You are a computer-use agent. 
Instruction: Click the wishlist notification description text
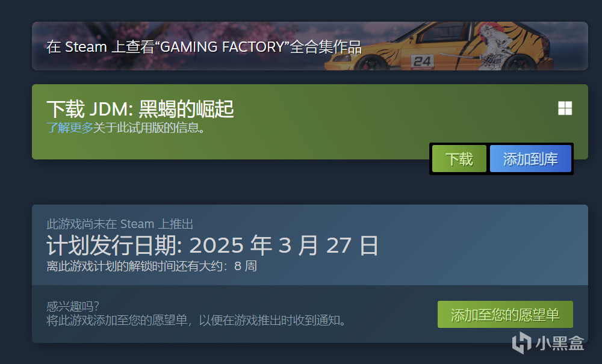pyautogui.click(x=196, y=320)
